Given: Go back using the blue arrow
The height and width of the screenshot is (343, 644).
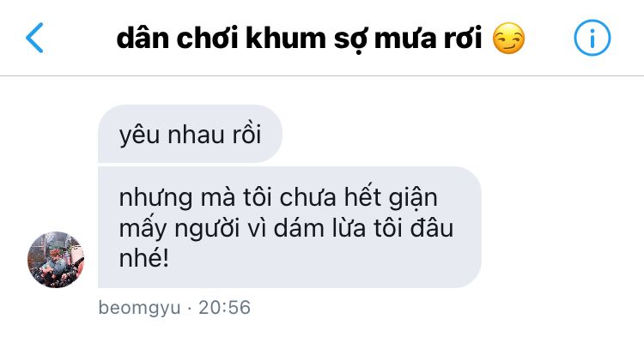Looking at the screenshot, I should click(x=34, y=38).
